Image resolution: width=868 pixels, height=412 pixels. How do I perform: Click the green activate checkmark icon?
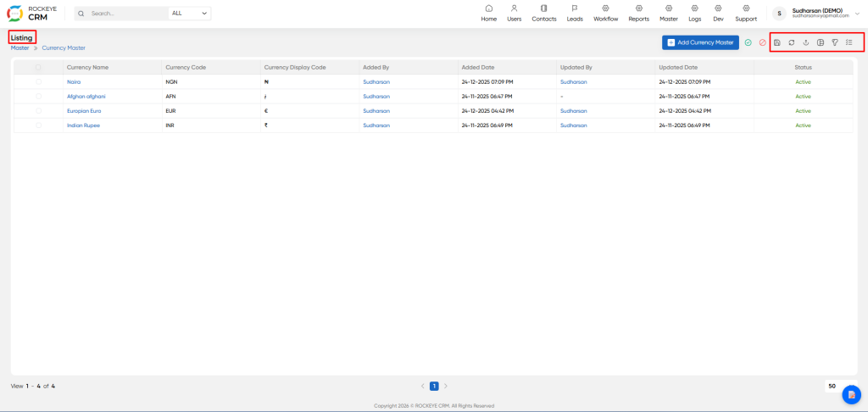click(x=748, y=42)
